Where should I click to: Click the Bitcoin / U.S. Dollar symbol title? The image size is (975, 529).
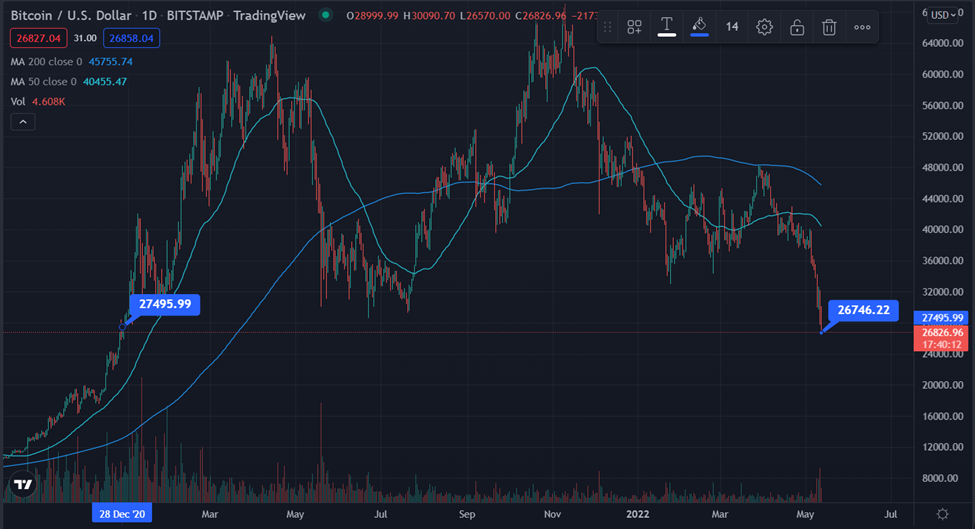tap(71, 16)
